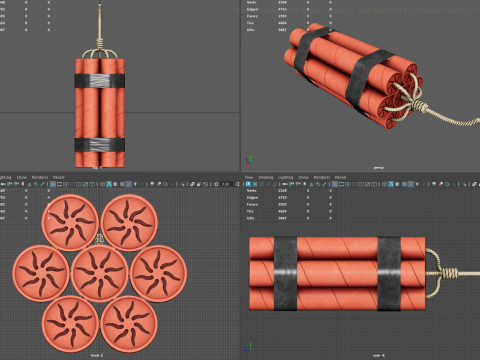Toggle smooth shade all in side view toolbar
The width and height of the screenshot is (480, 360).
pos(391,184)
